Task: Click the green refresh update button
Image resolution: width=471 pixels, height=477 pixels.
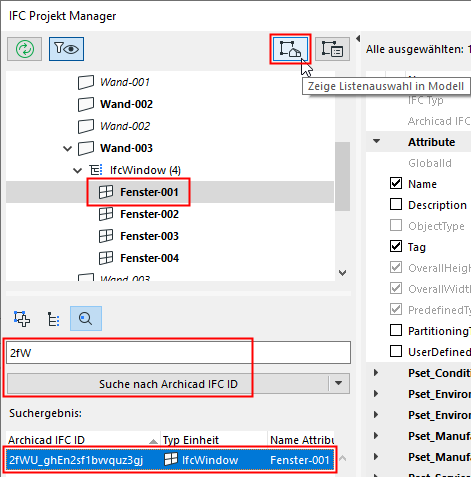Action: (x=25, y=49)
